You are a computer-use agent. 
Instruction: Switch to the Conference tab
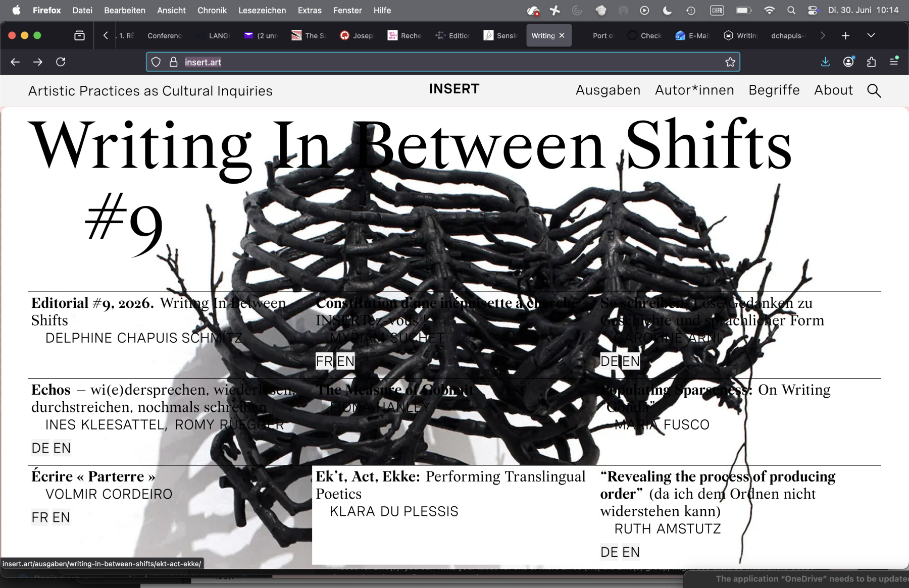164,35
